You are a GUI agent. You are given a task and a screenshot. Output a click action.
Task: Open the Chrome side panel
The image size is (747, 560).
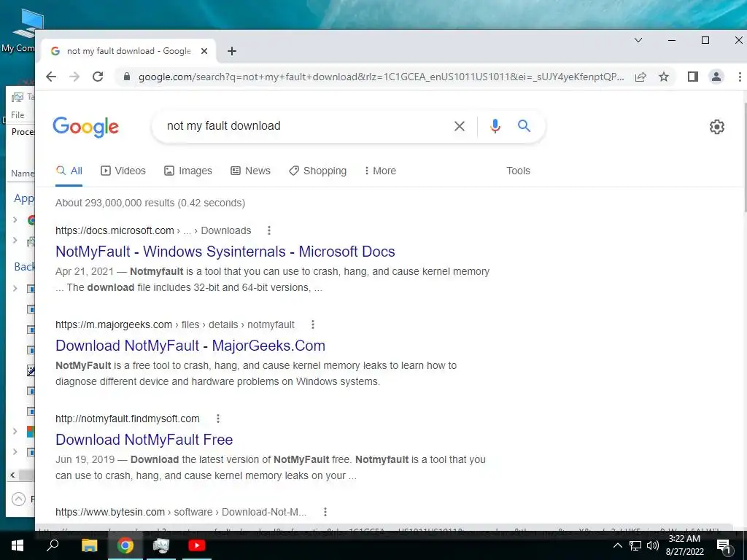coord(693,77)
